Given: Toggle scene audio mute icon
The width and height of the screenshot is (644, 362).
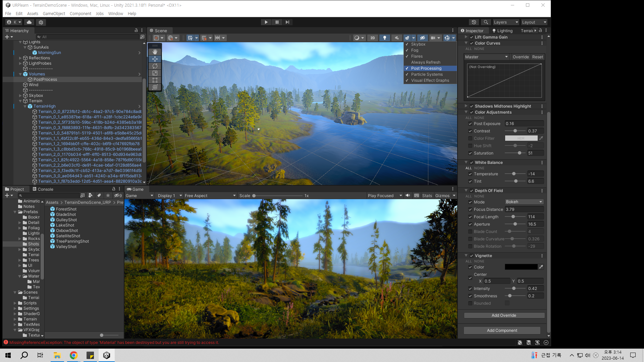Looking at the screenshot, I should [397, 38].
